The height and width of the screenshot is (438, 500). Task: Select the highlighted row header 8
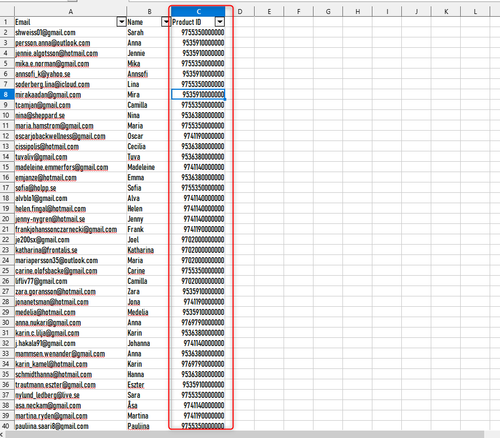pos(7,95)
